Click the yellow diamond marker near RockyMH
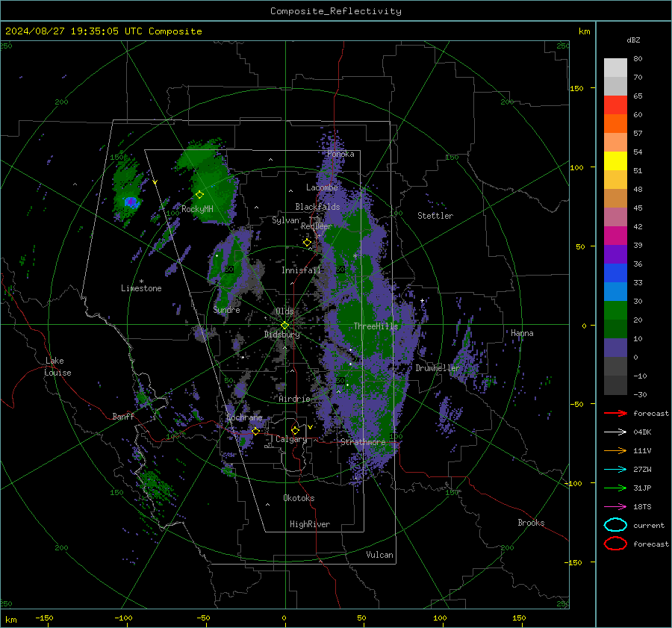 click(x=199, y=195)
